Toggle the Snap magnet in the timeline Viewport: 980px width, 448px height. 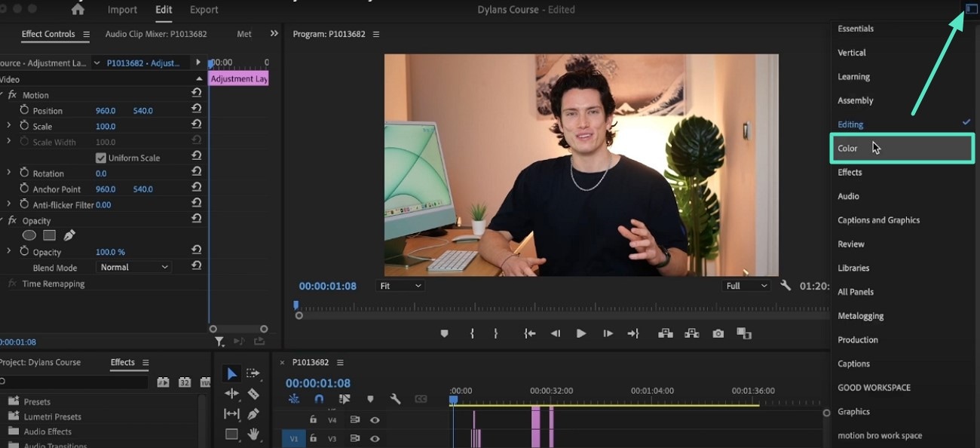point(319,399)
